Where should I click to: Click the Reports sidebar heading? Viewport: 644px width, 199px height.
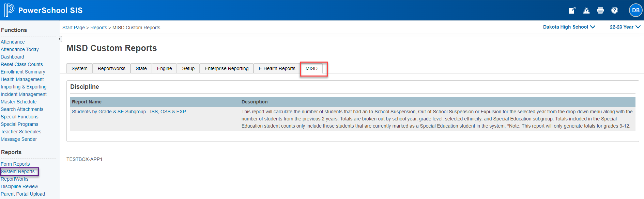click(11, 152)
